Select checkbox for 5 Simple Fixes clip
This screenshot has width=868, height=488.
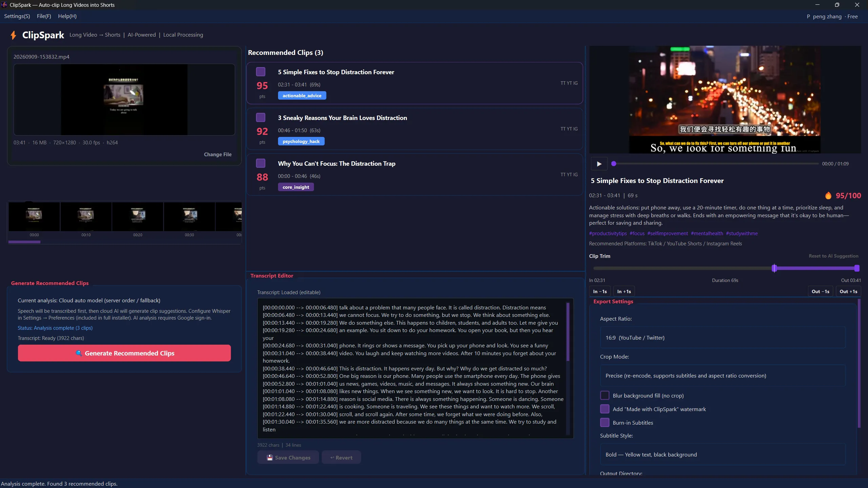click(260, 72)
